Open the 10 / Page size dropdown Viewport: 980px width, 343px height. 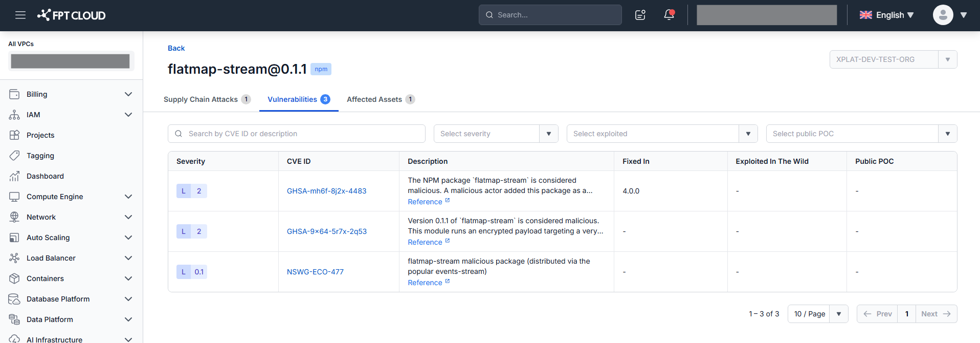[x=818, y=314]
